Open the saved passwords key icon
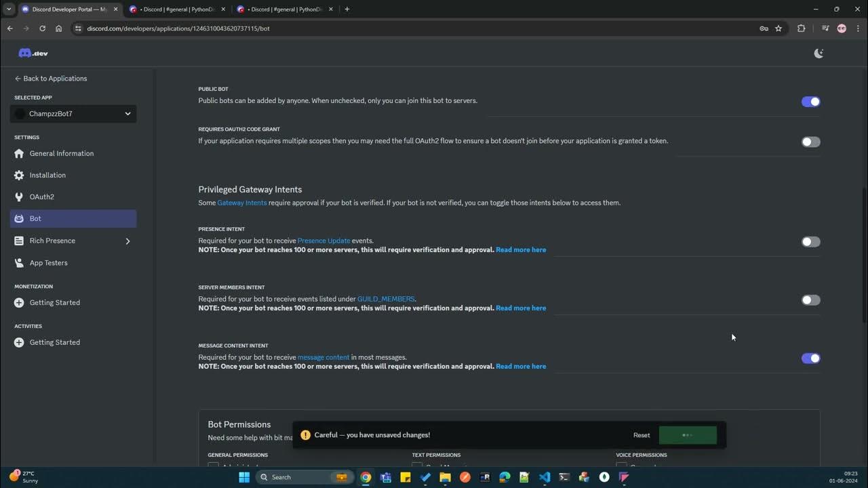The width and height of the screenshot is (868, 488). pyautogui.click(x=764, y=28)
